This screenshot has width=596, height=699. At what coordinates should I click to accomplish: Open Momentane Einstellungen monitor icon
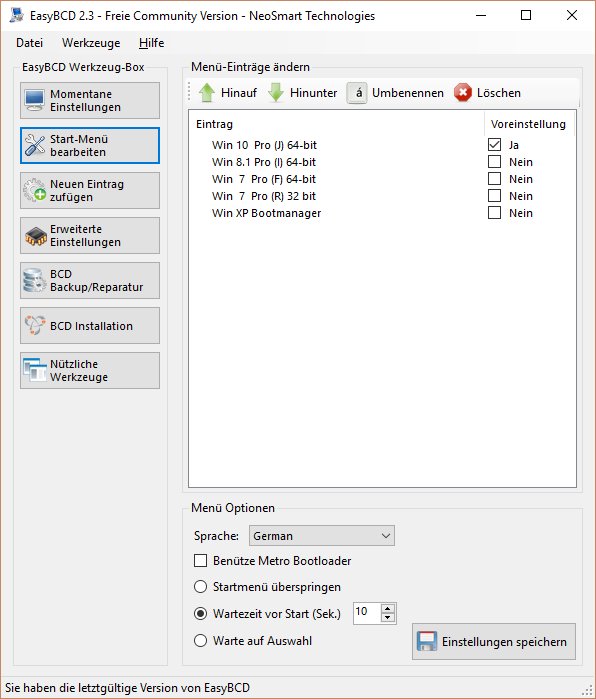click(34, 100)
